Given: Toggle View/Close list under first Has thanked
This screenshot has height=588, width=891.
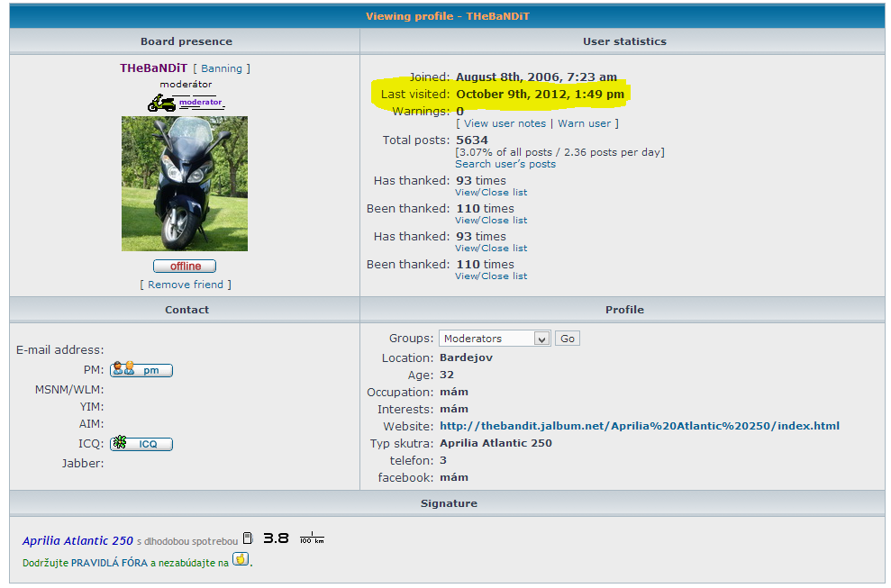Looking at the screenshot, I should click(491, 193).
